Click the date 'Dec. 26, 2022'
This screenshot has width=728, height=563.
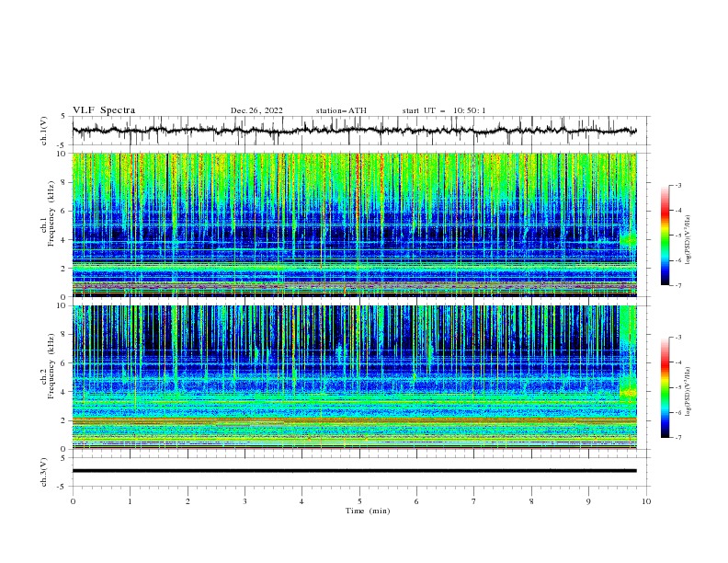(256, 110)
